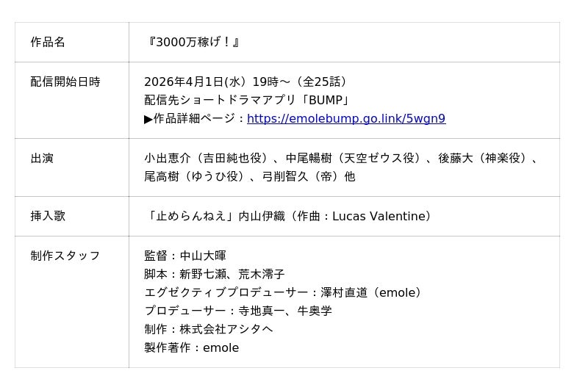588x390 pixels.
Task: Click the ▶ triangle before 作品詳細ページ
Action: point(148,119)
